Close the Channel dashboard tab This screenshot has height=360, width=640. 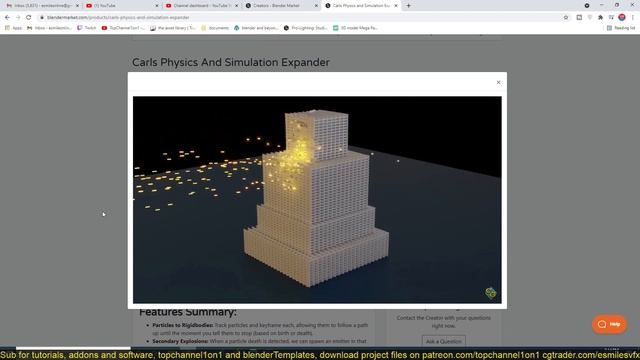tap(236, 6)
